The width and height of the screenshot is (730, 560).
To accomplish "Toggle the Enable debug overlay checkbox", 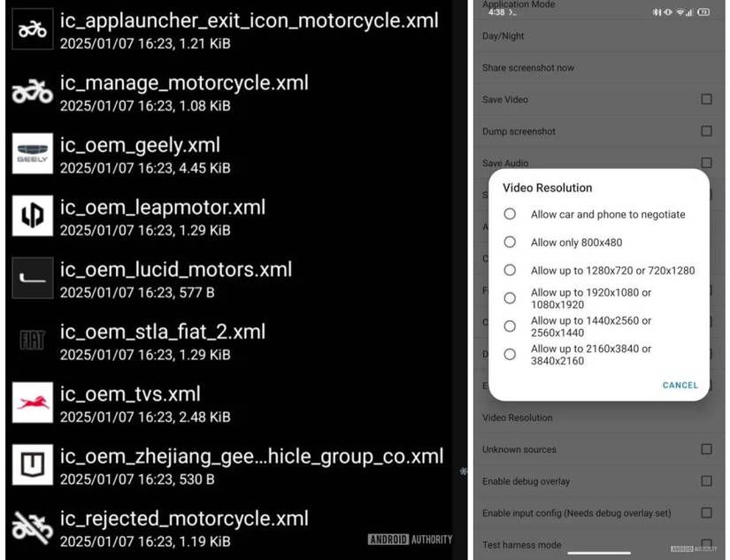I will coord(706,481).
